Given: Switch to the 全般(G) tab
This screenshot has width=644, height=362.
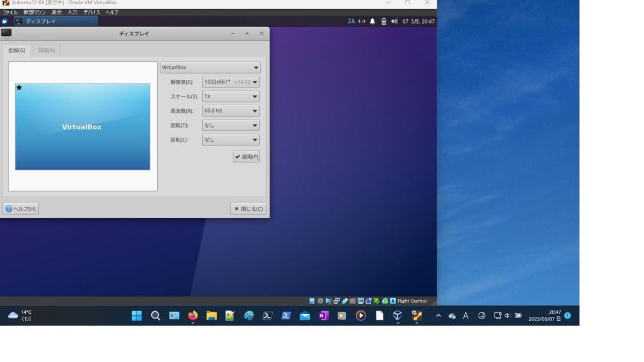Looking at the screenshot, I should [x=17, y=50].
